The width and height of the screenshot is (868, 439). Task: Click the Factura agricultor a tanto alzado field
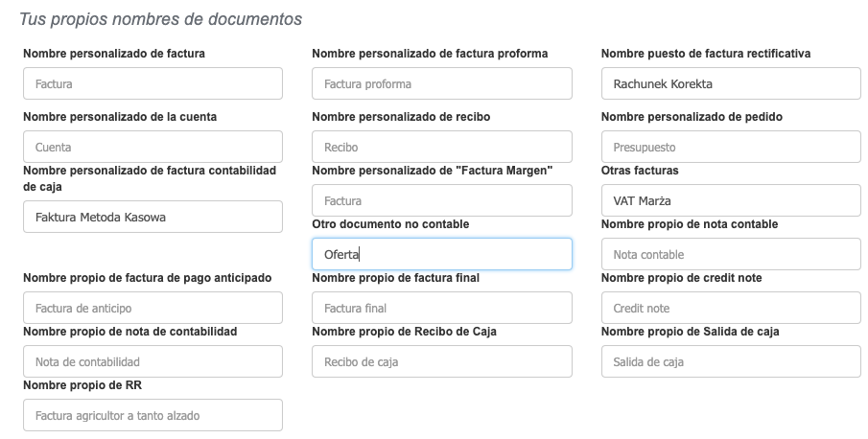click(152, 415)
